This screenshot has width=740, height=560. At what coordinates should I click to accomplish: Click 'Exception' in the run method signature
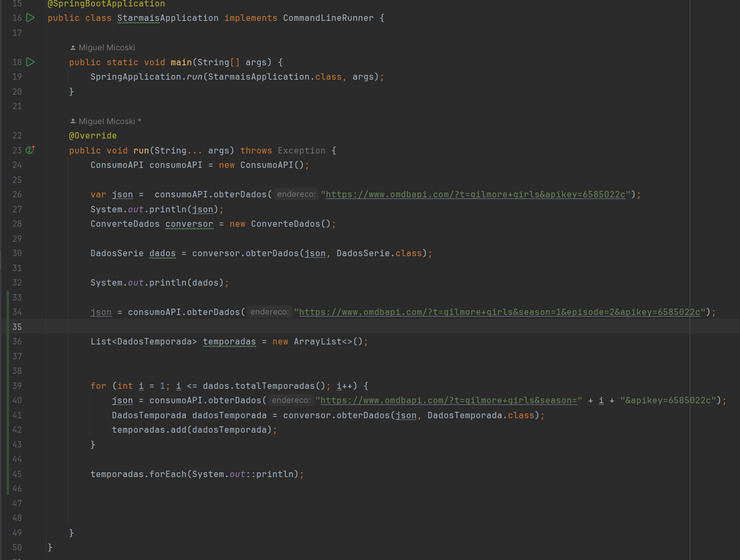click(x=302, y=151)
